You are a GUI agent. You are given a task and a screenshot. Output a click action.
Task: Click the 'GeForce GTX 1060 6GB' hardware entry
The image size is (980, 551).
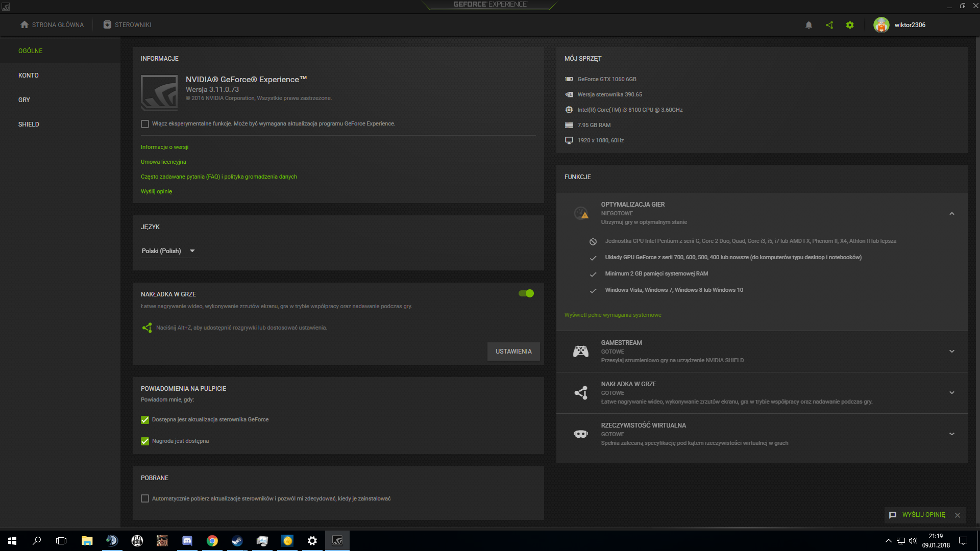click(607, 79)
